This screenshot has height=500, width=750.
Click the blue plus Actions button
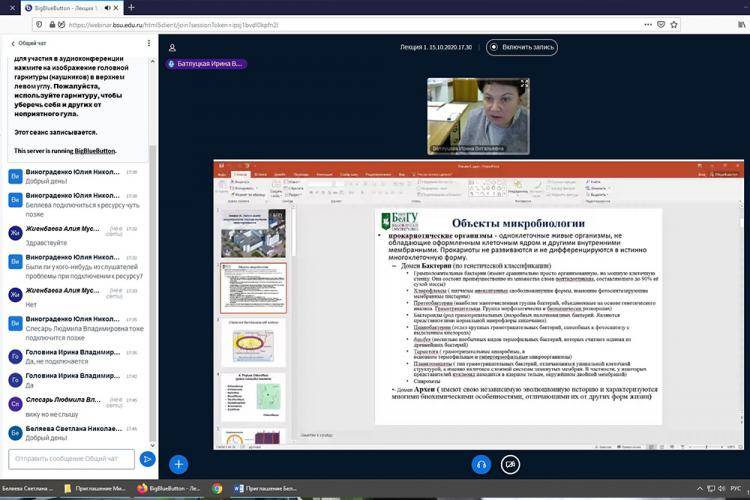pos(178,464)
